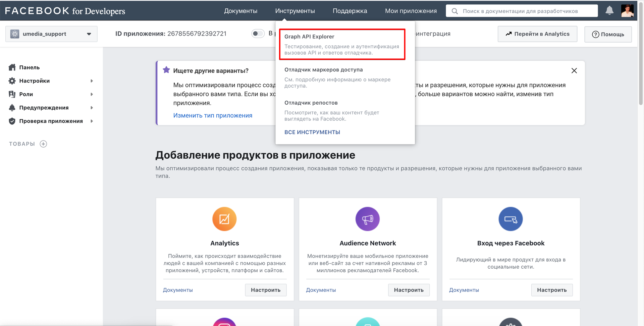Open Документы link under Вход через Facebook
The image size is (644, 326).
[464, 290]
